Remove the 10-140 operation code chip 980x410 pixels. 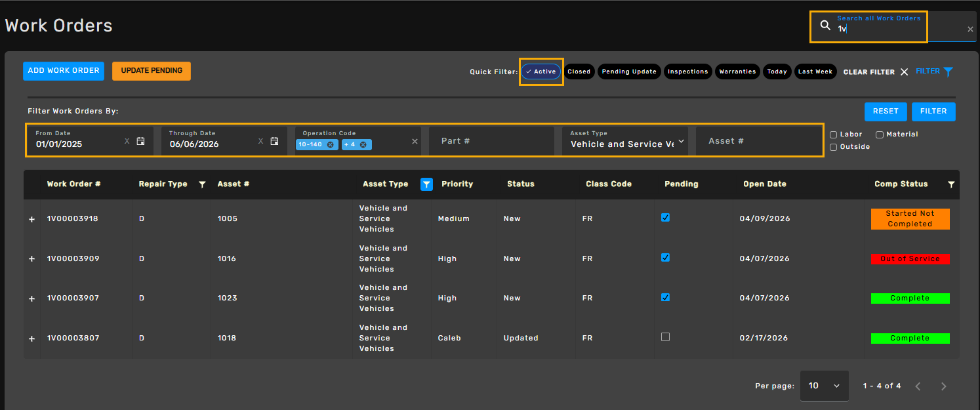(x=330, y=144)
